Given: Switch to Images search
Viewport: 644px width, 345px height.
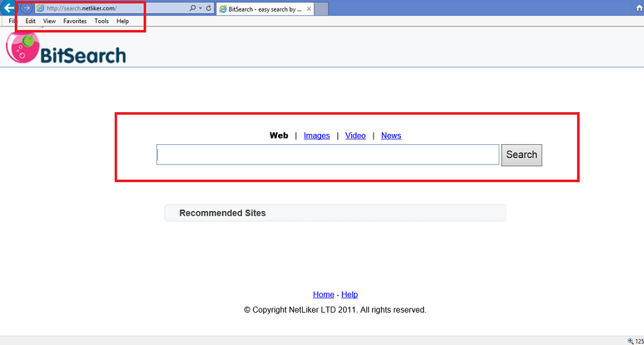Looking at the screenshot, I should [x=317, y=136].
